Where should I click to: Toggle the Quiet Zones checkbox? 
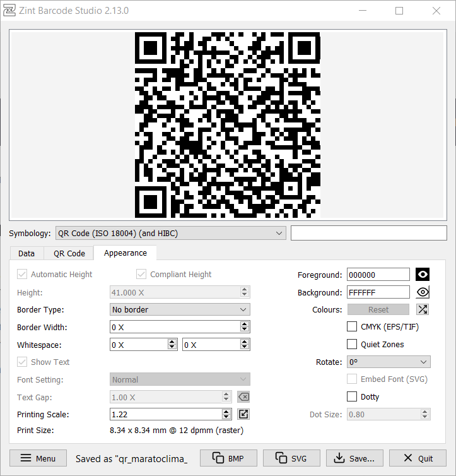(x=352, y=344)
